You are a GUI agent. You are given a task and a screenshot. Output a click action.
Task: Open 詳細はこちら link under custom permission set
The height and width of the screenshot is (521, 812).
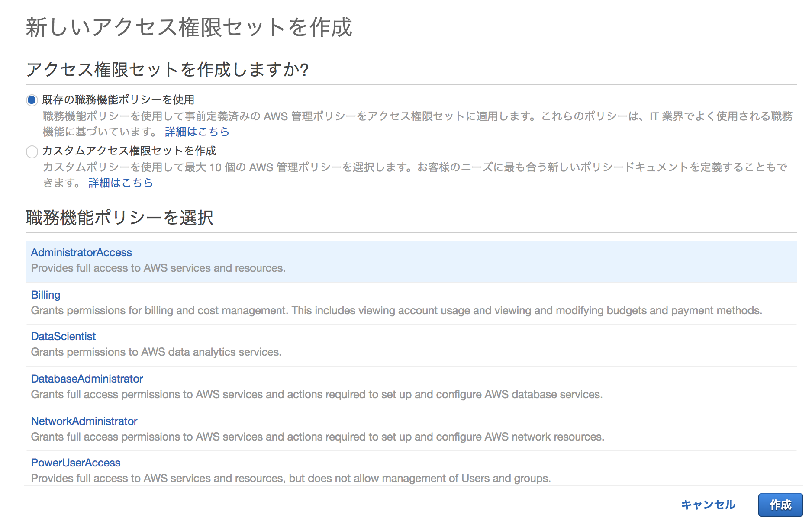pos(121,183)
